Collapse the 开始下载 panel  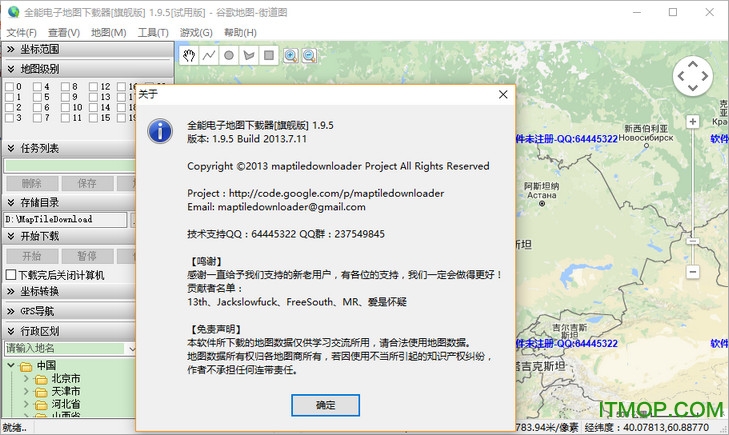pos(11,236)
